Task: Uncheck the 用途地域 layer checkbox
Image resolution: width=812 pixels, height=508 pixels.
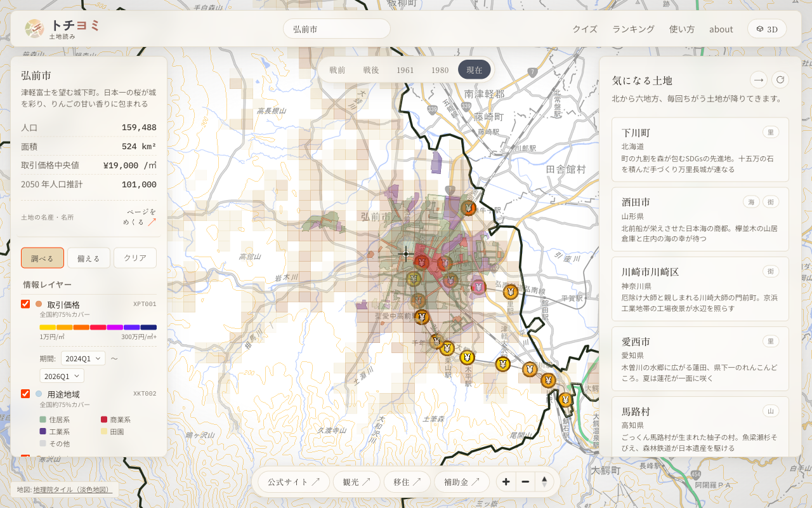Action: pos(25,393)
